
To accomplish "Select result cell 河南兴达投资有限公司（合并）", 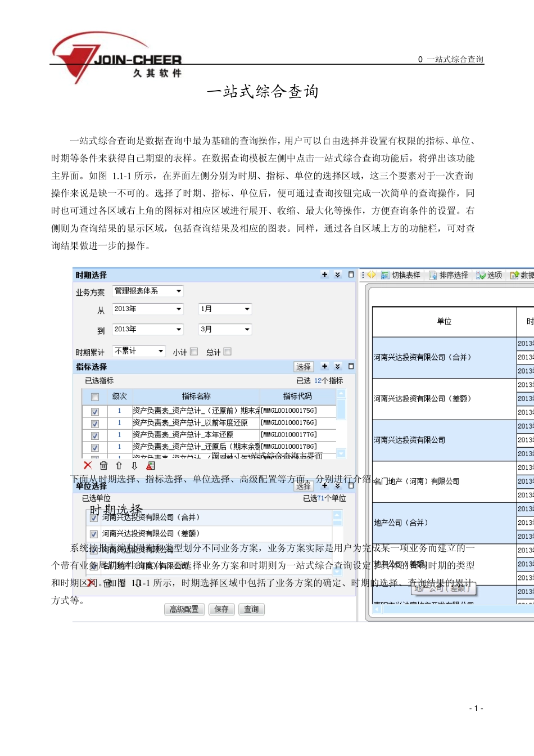I will pyautogui.click(x=444, y=357).
